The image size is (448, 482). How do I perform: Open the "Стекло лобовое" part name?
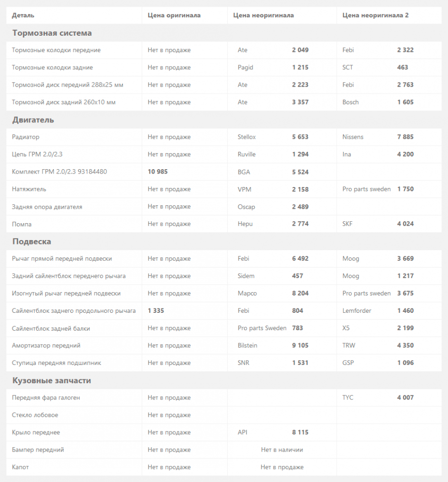(35, 415)
